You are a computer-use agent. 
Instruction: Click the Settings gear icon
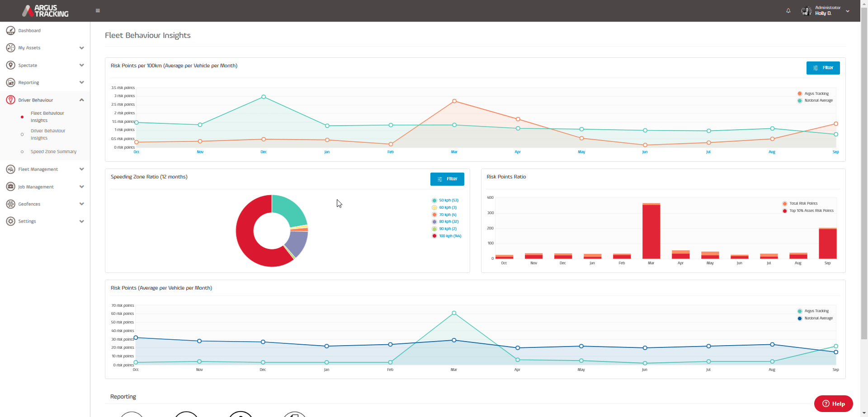point(10,221)
